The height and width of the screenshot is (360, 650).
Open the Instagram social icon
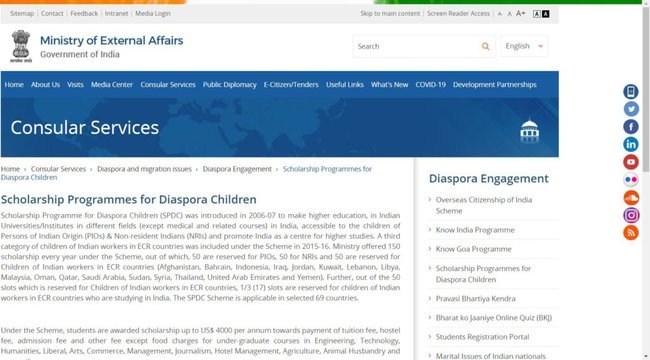631,215
